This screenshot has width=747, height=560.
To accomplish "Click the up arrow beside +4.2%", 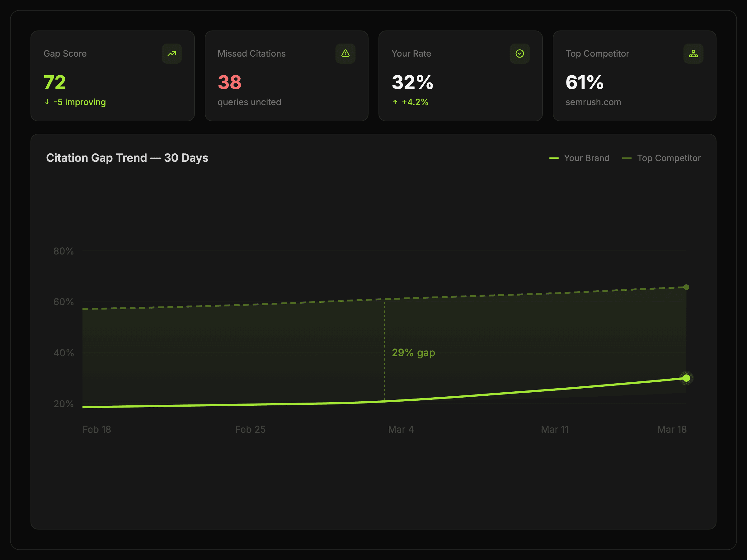I will 395,102.
